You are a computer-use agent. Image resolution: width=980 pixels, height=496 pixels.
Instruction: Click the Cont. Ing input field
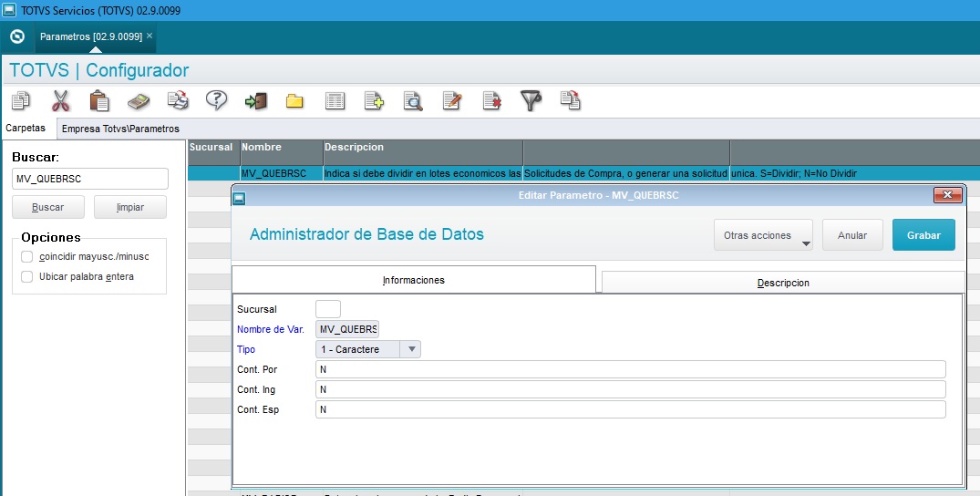(x=630, y=389)
